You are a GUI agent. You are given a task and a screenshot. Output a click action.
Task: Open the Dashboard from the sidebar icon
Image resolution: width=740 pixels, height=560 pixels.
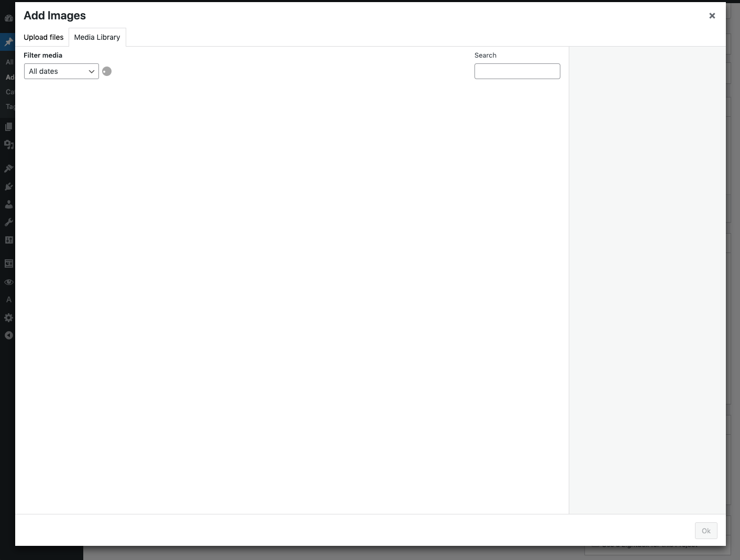[8, 18]
